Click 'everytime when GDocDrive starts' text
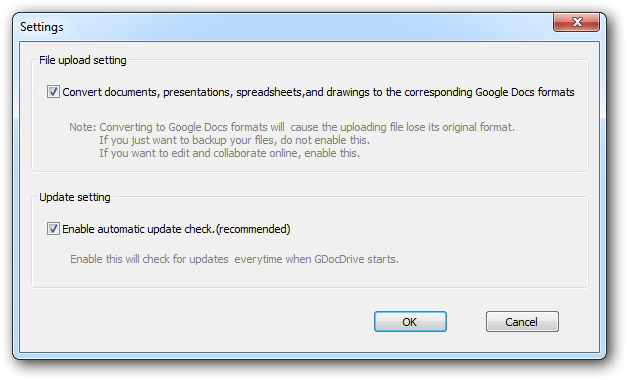Image resolution: width=627 pixels, height=380 pixels. point(316,259)
